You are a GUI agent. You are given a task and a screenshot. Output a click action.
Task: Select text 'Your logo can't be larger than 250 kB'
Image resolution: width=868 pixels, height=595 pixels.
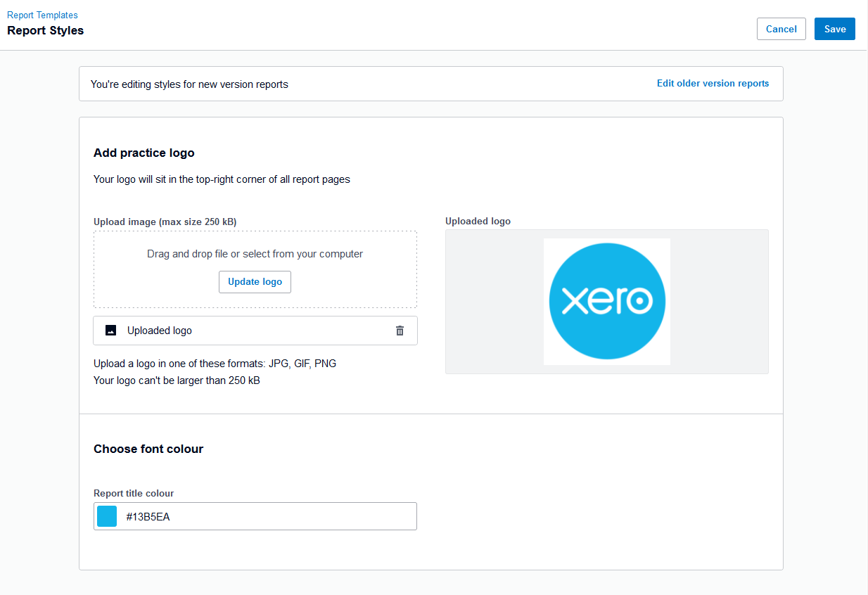coord(177,380)
